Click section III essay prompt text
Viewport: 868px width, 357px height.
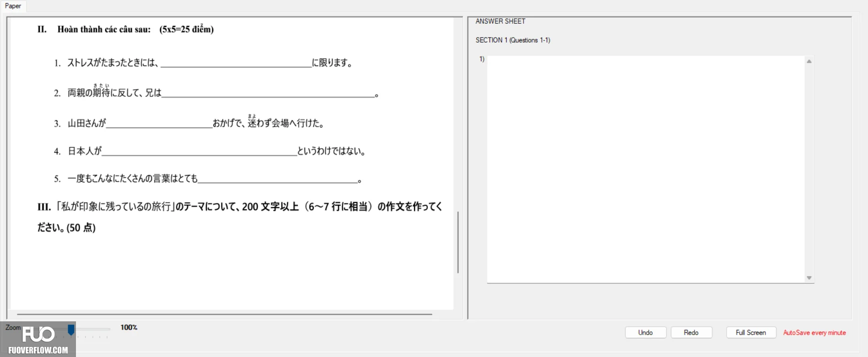click(240, 217)
